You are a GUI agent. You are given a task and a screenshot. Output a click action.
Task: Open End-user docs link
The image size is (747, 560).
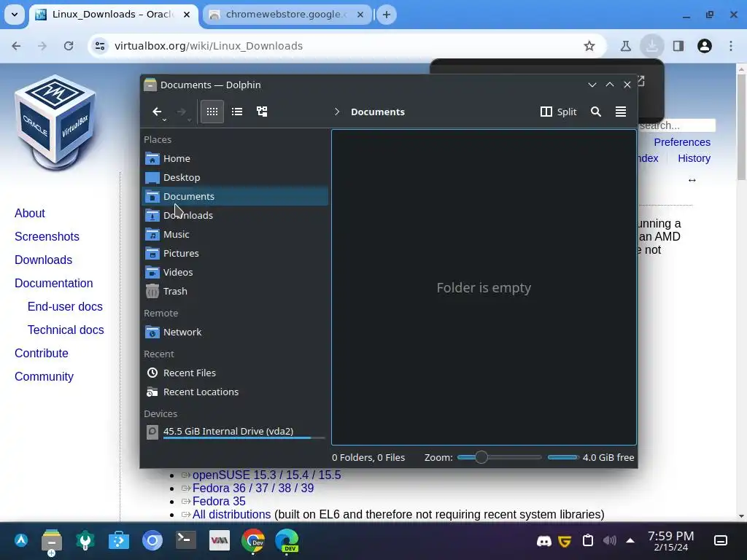[x=65, y=306]
